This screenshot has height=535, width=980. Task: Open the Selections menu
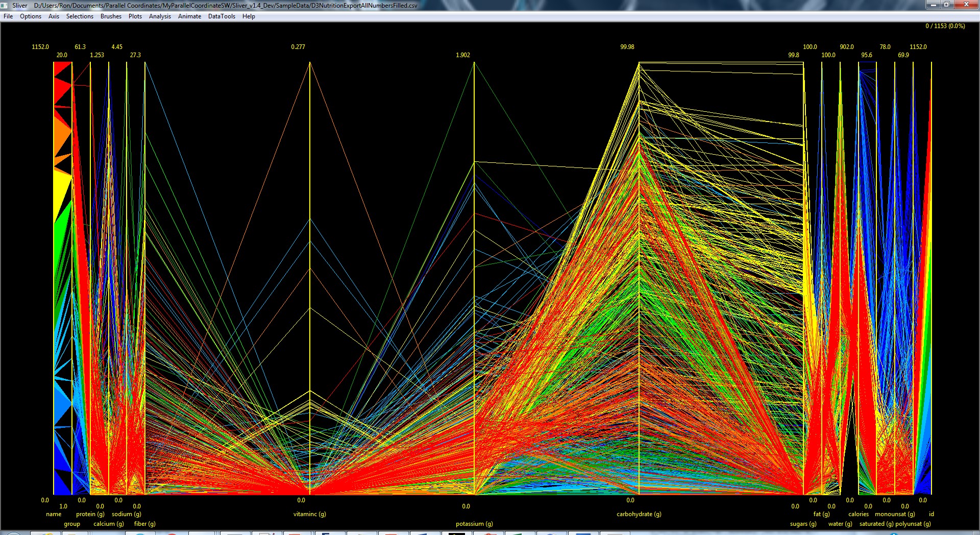click(80, 16)
